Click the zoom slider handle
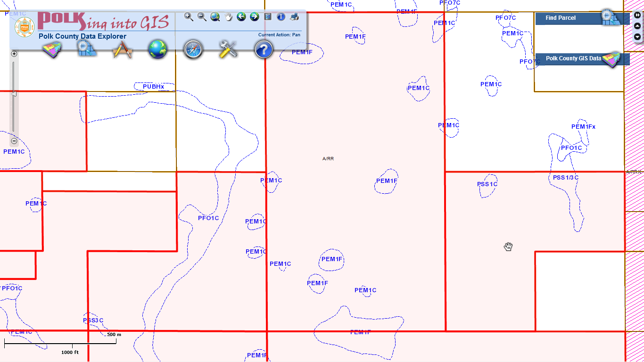This screenshot has height=362, width=644. pos(14,94)
